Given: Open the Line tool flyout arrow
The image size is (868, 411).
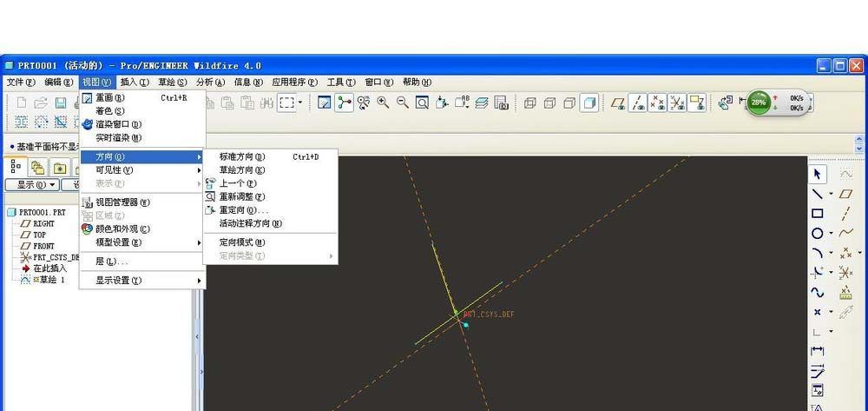Looking at the screenshot, I should pos(831,194).
